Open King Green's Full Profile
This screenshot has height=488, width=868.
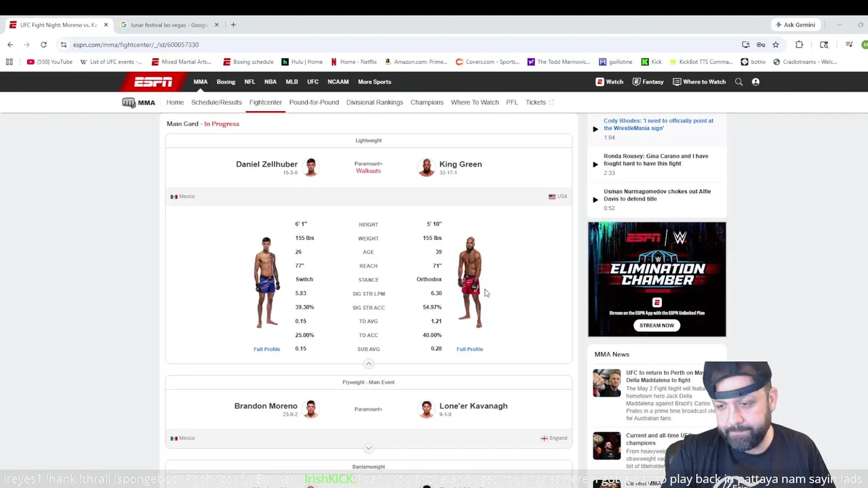pyautogui.click(x=469, y=349)
